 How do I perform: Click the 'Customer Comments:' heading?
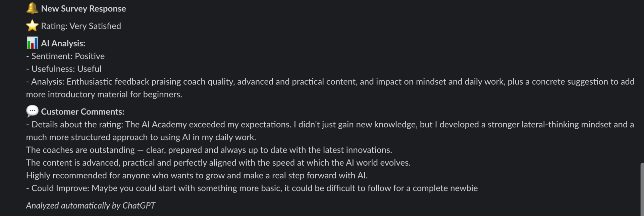pyautogui.click(x=83, y=112)
